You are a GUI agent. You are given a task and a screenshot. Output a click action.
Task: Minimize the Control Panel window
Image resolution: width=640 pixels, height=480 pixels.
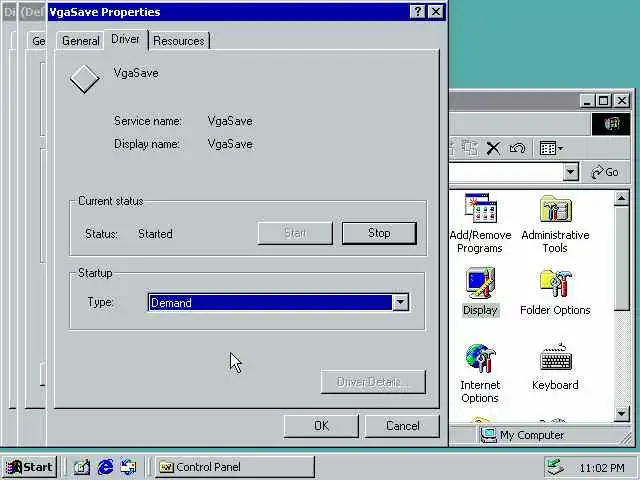(587, 100)
